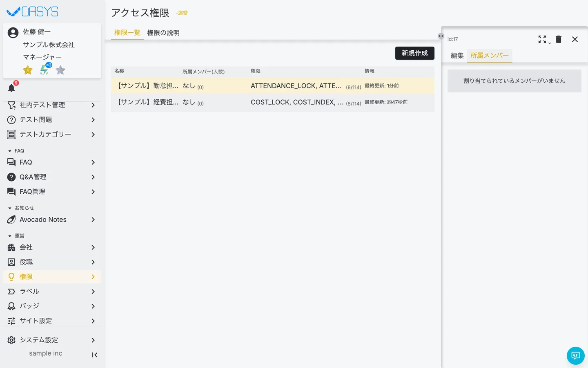Click the バッジ award icon

click(x=11, y=306)
